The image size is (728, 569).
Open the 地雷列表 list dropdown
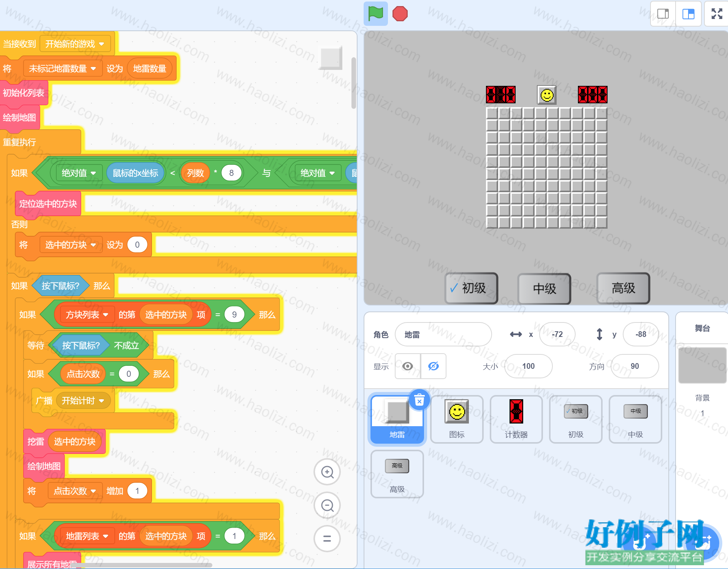tap(87, 536)
